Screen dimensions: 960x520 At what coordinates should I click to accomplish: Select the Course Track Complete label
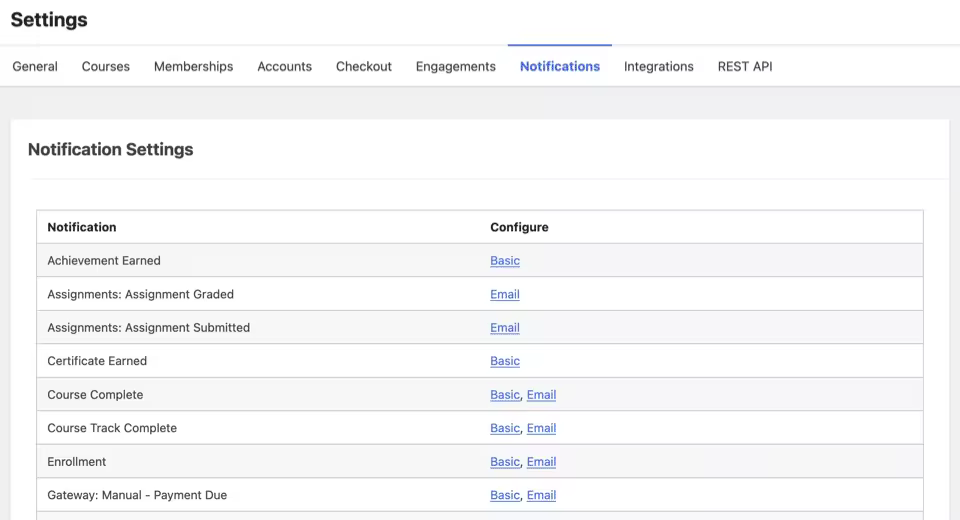tap(112, 428)
